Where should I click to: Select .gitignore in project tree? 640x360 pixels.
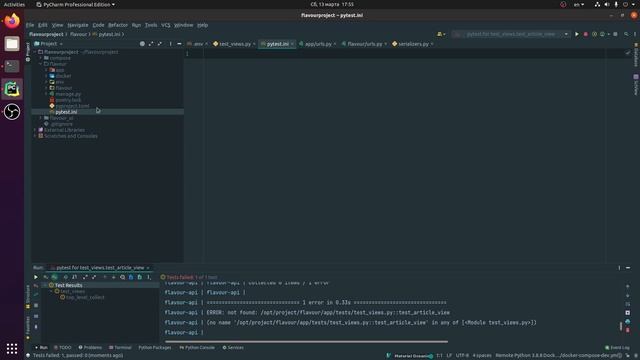tap(62, 124)
